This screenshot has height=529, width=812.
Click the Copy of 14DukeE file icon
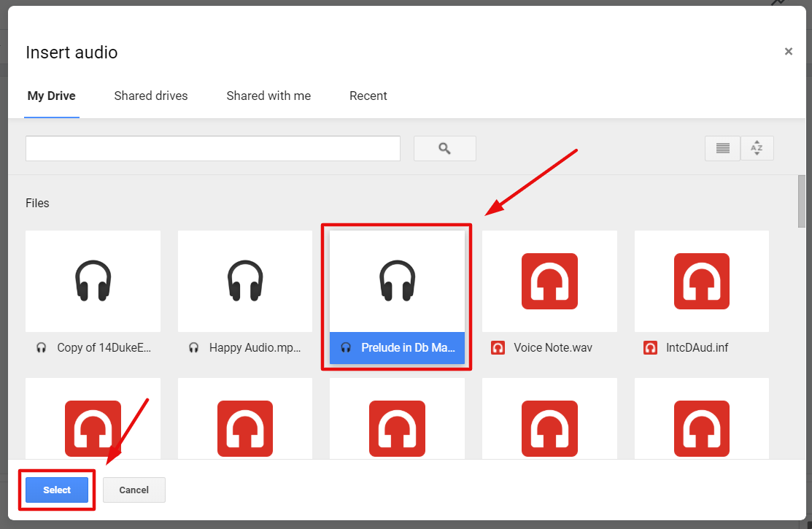coord(93,281)
